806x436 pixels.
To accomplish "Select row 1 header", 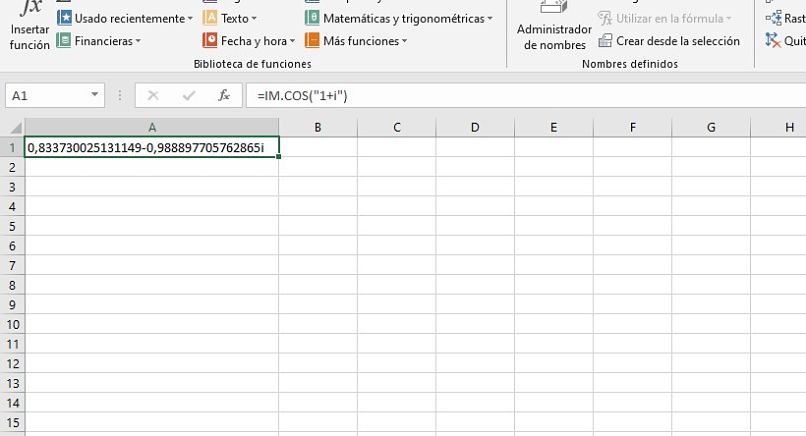I will point(12,148).
